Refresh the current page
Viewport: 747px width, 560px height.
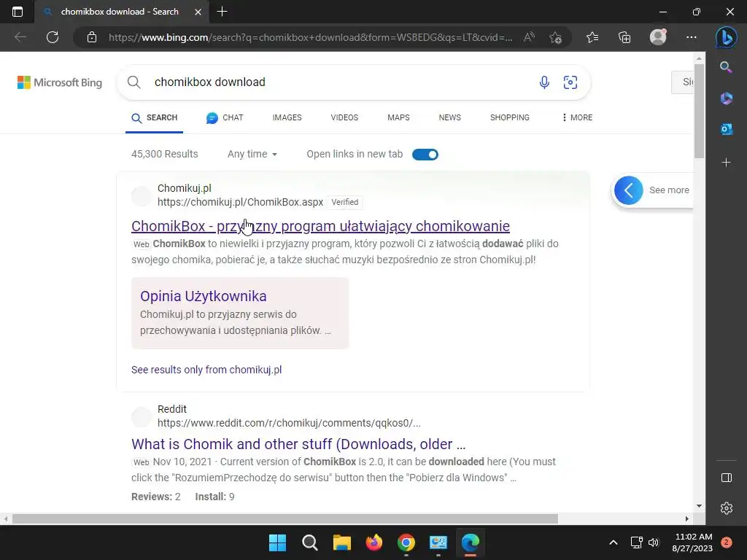pyautogui.click(x=53, y=37)
